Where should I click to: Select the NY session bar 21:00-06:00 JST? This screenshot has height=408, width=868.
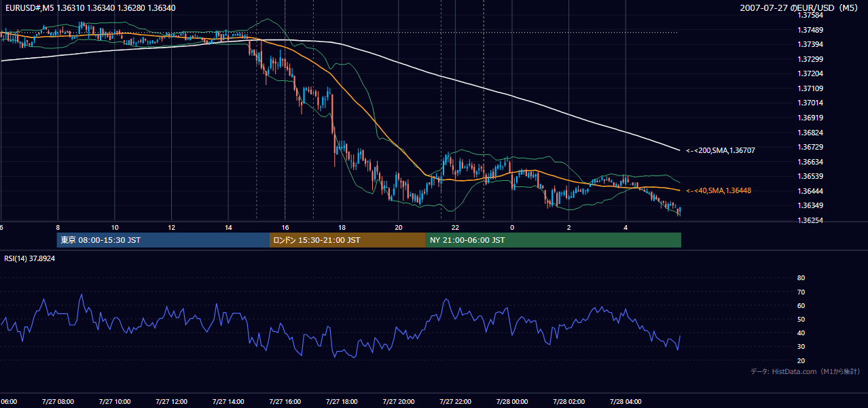click(x=554, y=240)
